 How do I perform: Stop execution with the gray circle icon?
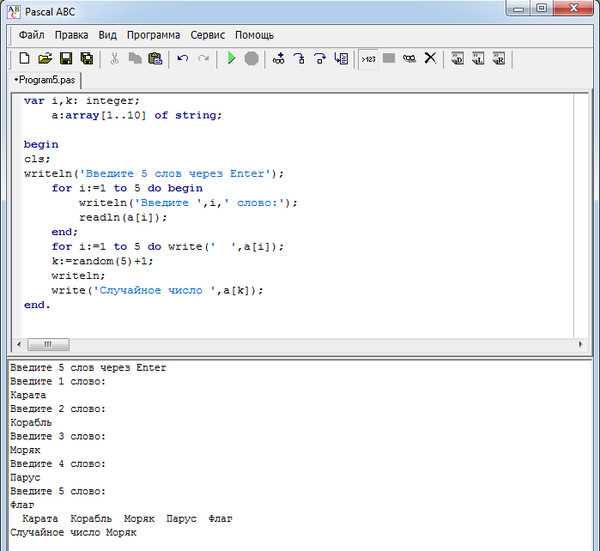click(251, 59)
